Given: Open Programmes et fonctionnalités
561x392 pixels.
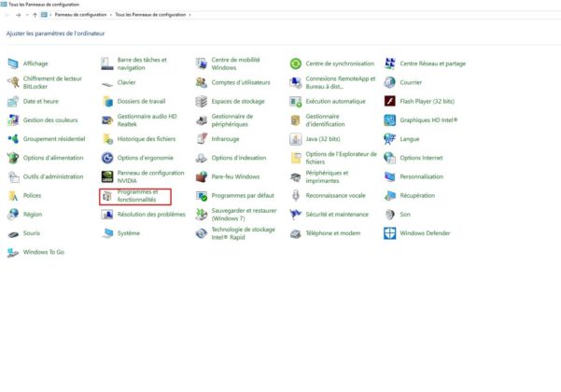Looking at the screenshot, I should 137,195.
